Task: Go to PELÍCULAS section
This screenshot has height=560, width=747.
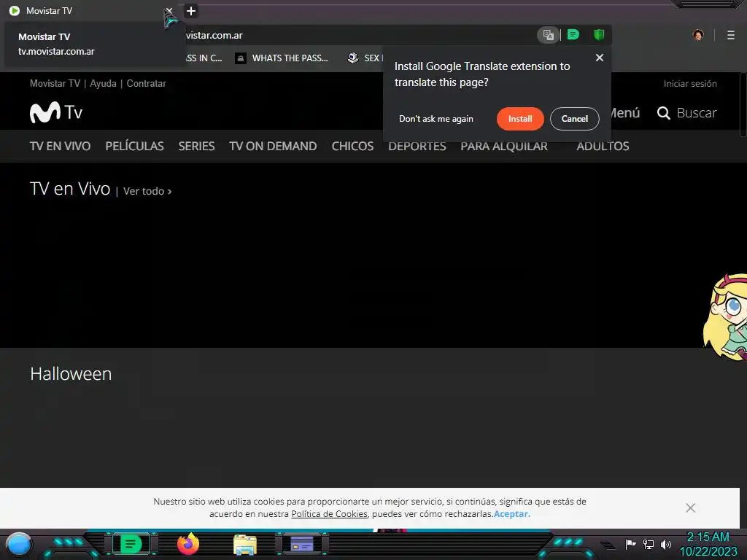Action: 134,146
